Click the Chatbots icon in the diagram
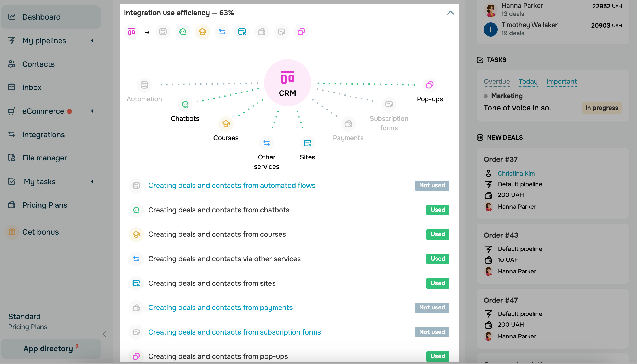Screen dimensions: 637x364 click(x=185, y=105)
